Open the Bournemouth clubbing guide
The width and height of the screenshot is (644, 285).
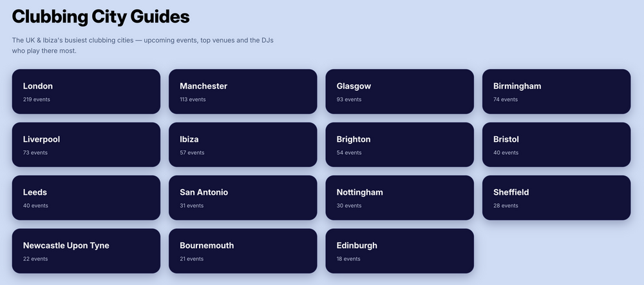click(x=243, y=251)
